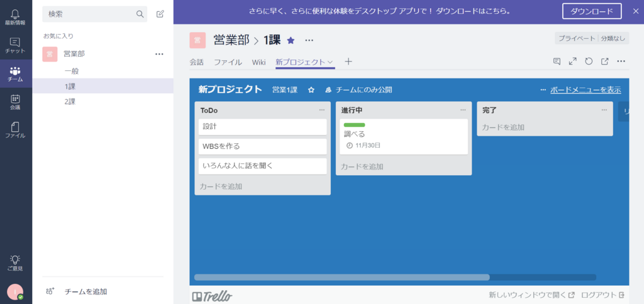This screenshot has width=644, height=304.
Task: Click the horizontal board scrollbar
Action: pos(341,278)
